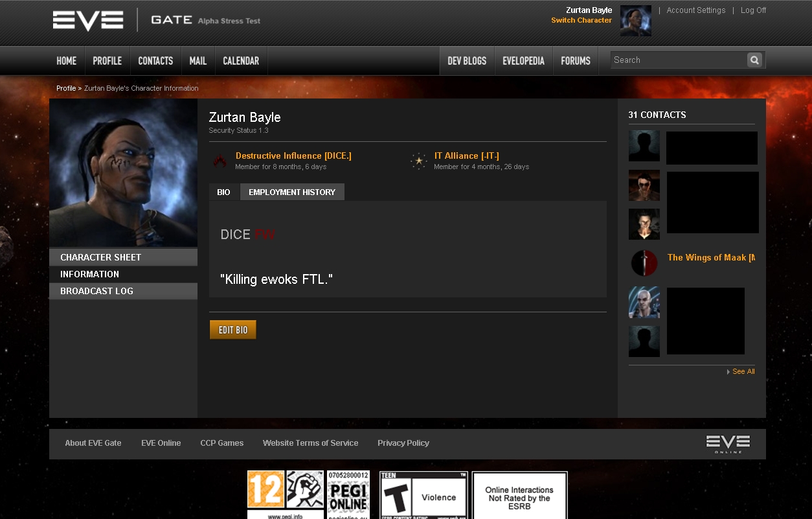The image size is (812, 519).
Task: Open the Forums link
Action: (576, 61)
